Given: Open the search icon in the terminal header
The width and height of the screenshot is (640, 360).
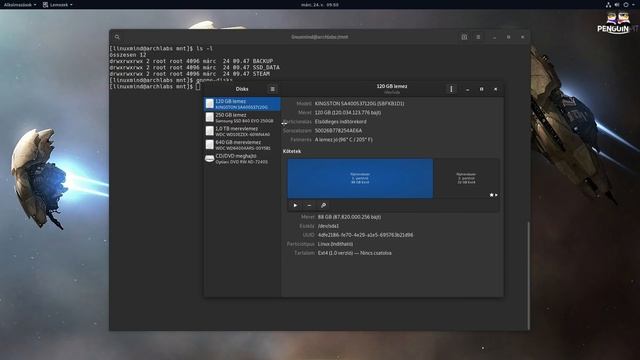Looking at the screenshot, I should (x=117, y=37).
